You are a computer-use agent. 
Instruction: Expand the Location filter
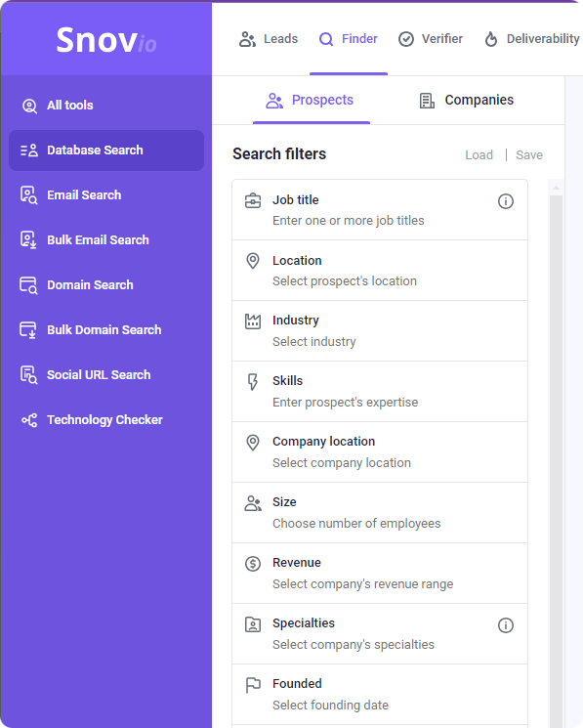pos(380,271)
